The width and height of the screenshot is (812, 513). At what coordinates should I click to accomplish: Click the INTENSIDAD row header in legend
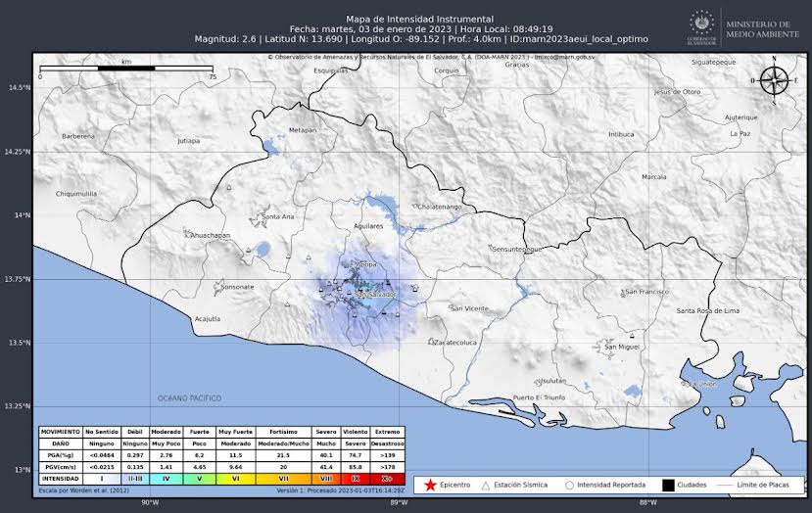point(60,479)
